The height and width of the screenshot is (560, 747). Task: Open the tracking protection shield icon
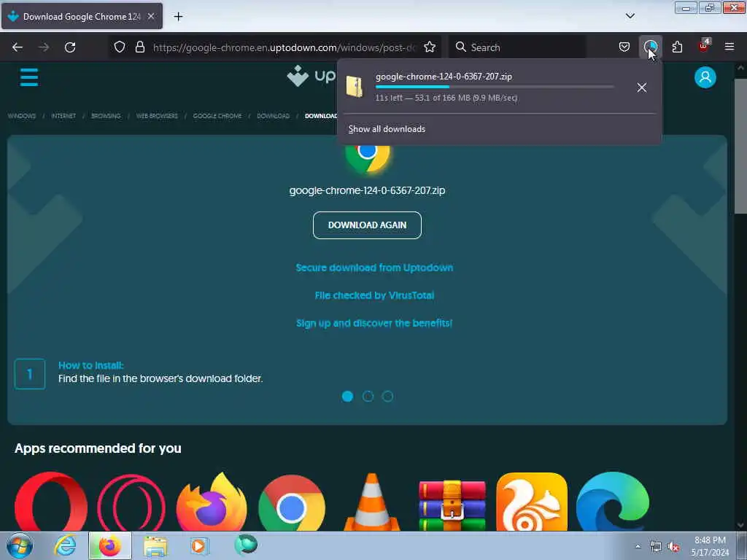pyautogui.click(x=120, y=47)
